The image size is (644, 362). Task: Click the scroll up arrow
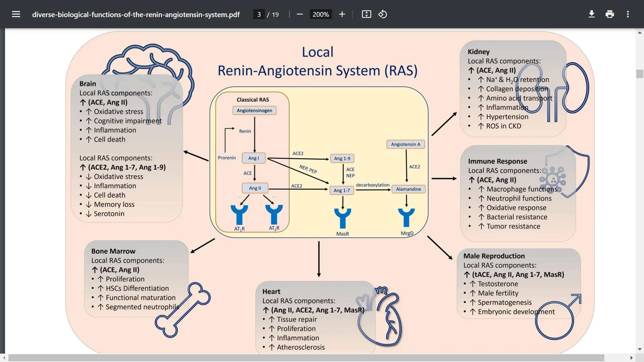pyautogui.click(x=639, y=32)
